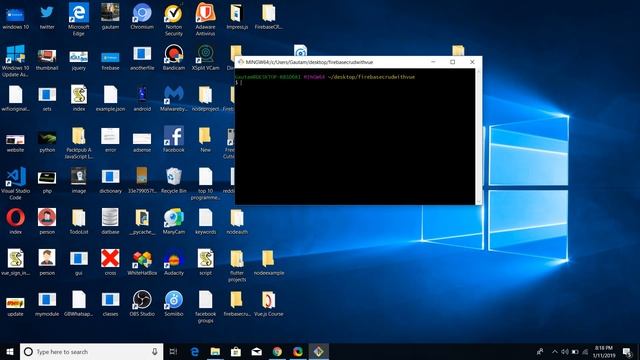Select the android desktop icon
Viewport: 640px width, 360px height.
click(x=142, y=98)
